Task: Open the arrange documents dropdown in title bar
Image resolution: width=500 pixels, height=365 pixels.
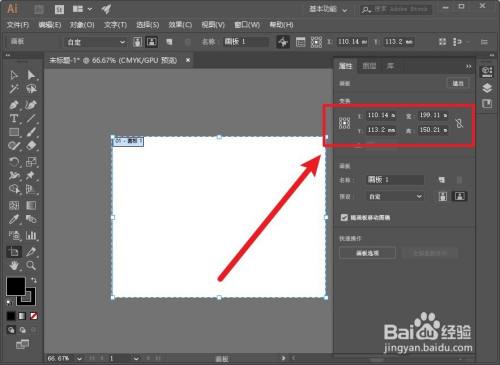Action: pyautogui.click(x=82, y=9)
